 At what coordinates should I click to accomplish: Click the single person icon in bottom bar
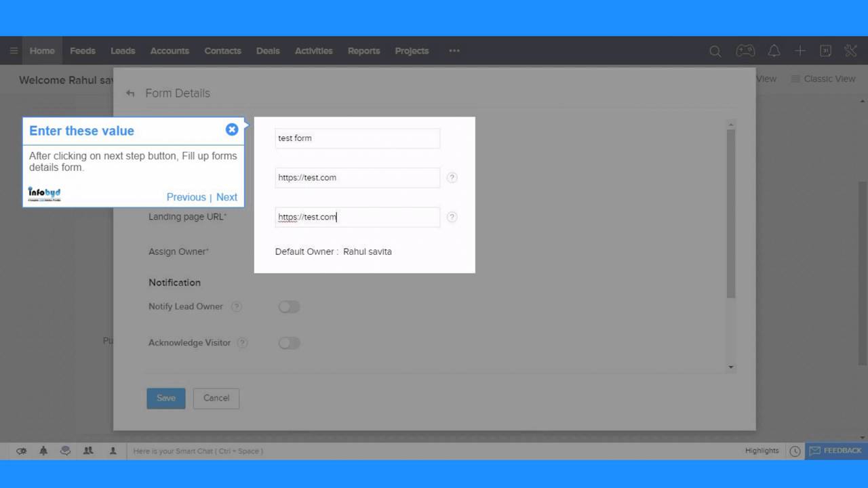pyautogui.click(x=113, y=451)
